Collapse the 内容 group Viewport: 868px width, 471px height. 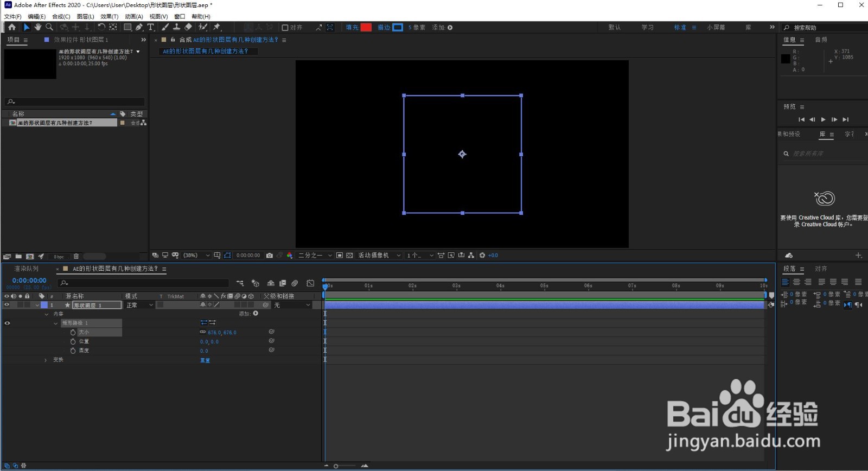tap(47, 314)
